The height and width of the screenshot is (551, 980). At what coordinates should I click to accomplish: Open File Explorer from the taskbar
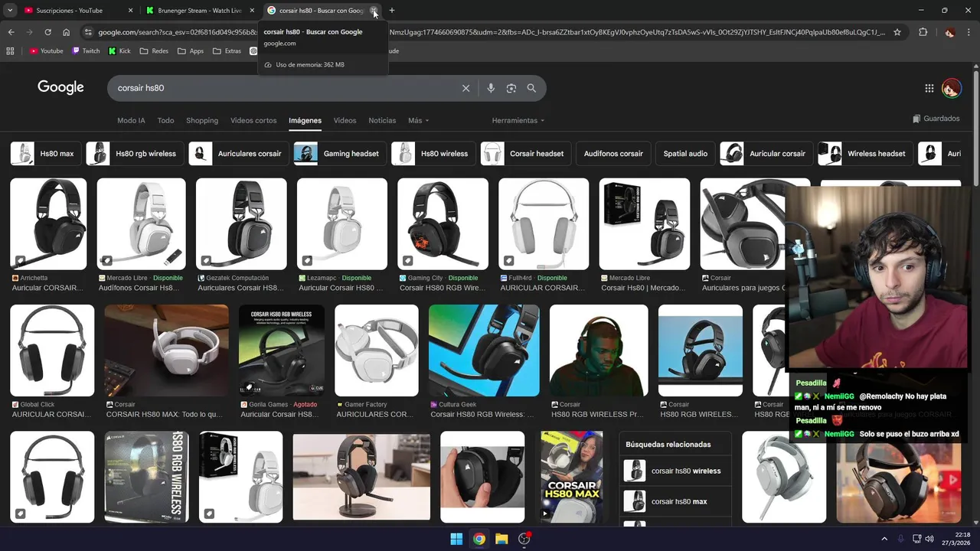coord(501,539)
